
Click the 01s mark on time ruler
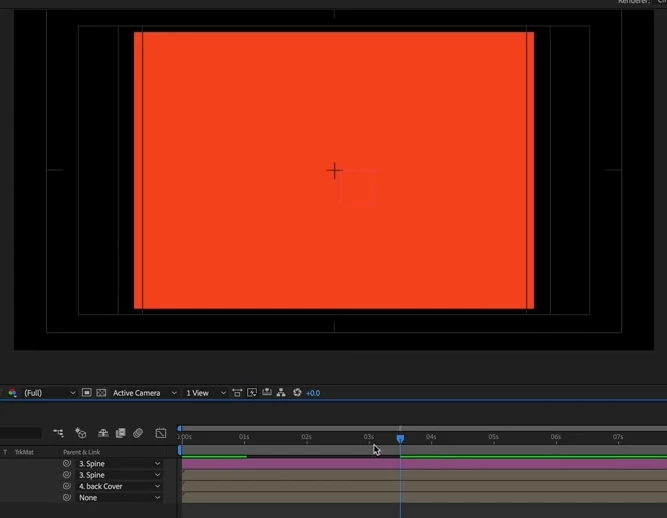click(x=244, y=437)
